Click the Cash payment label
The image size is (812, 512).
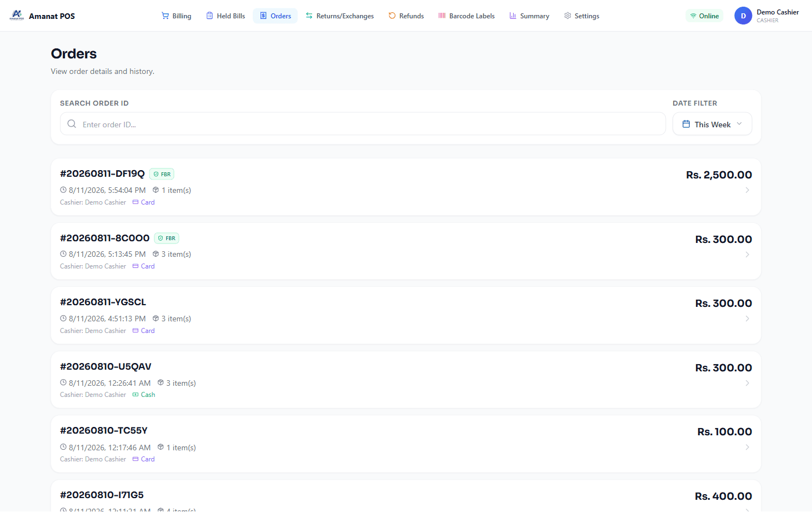148,395
